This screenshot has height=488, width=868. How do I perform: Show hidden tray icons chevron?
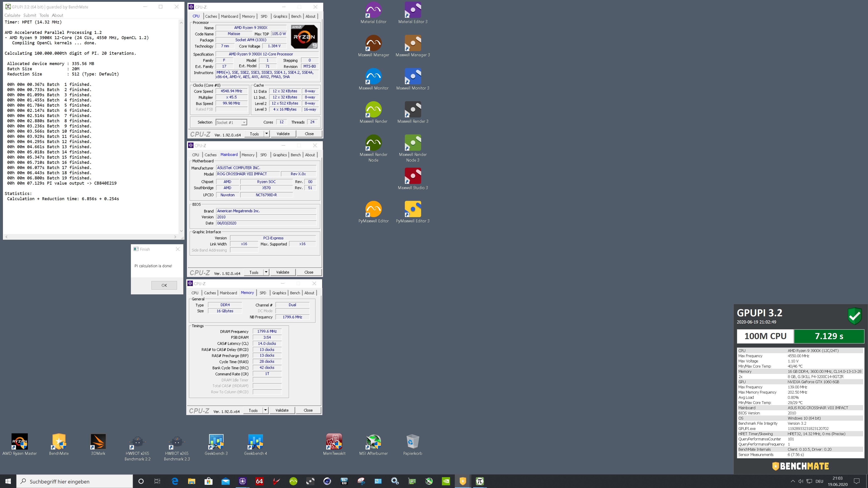(793, 481)
